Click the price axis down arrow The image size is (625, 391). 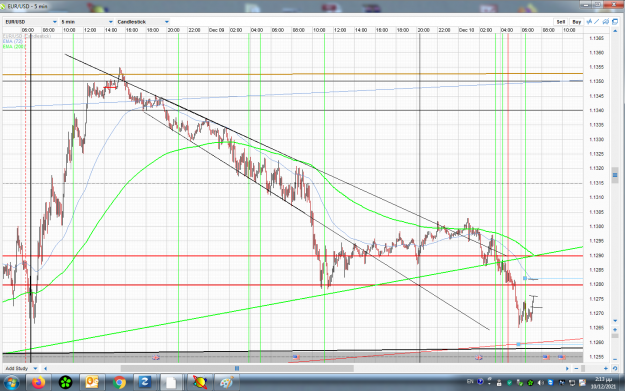pos(615,321)
